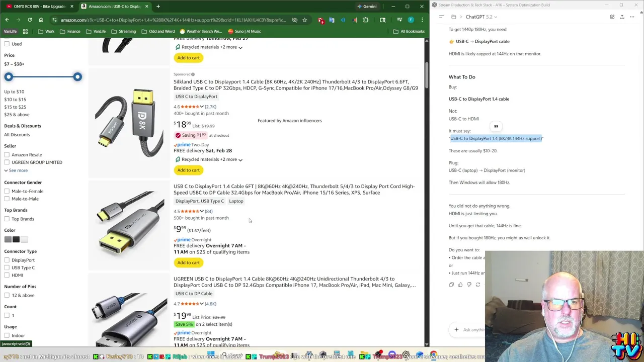The image size is (644, 362).
Task: Open the Streaming bookmarks folder
Action: tap(123, 31)
